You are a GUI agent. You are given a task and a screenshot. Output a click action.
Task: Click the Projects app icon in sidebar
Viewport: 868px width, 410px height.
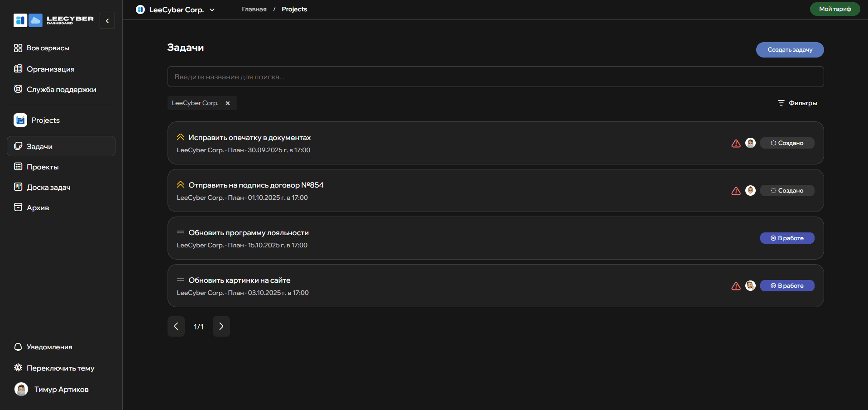pos(20,120)
